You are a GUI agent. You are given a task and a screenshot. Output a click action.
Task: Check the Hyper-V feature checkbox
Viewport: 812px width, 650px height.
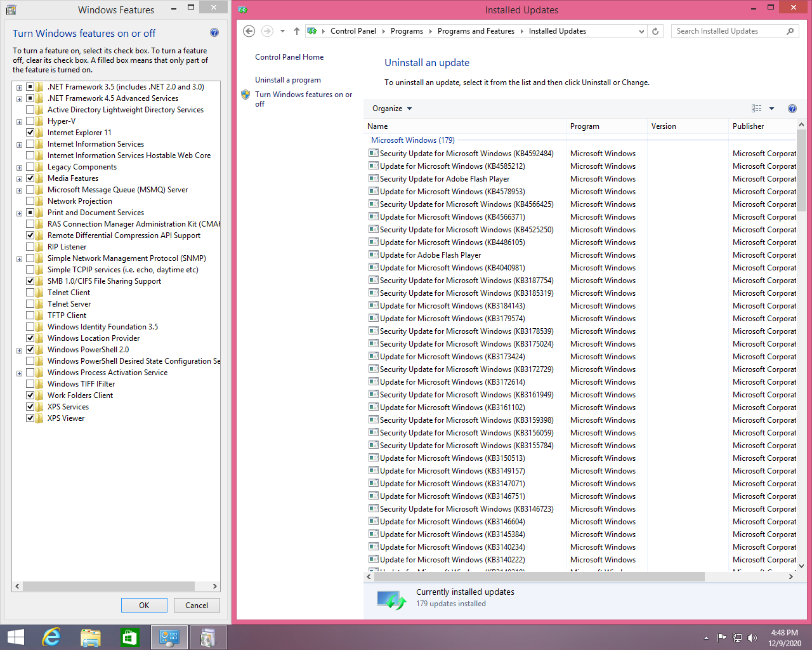click(30, 121)
